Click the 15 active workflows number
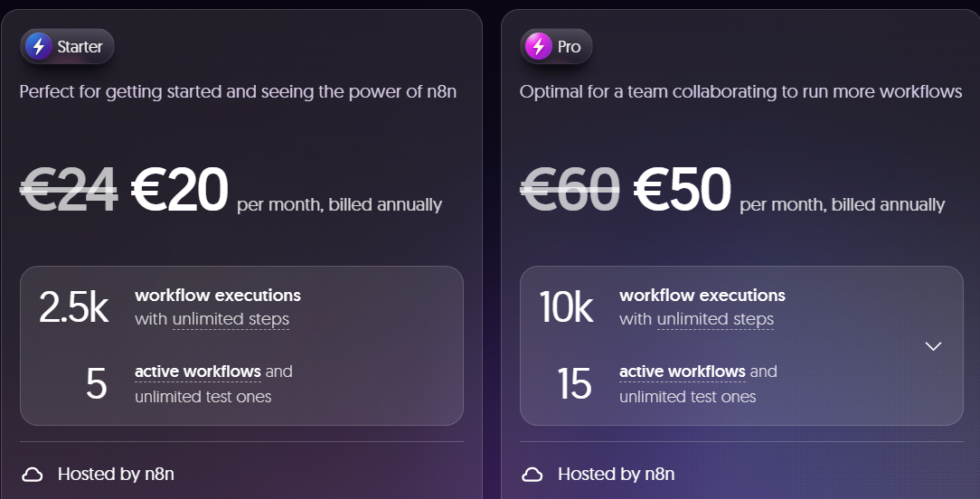 [x=574, y=383]
